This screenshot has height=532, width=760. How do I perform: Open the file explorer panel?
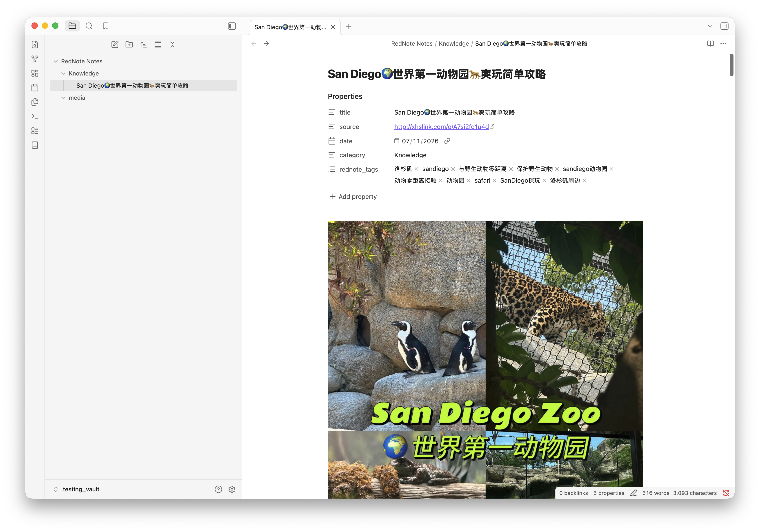tap(72, 26)
